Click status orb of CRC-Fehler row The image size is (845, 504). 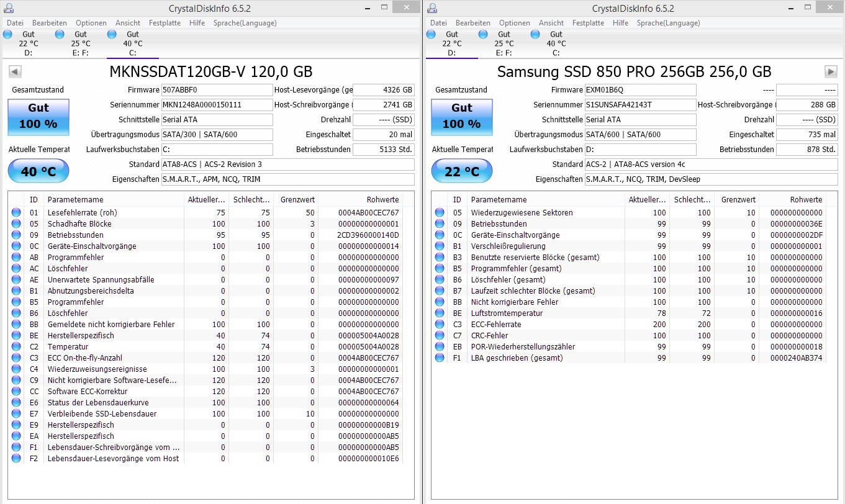coord(440,336)
